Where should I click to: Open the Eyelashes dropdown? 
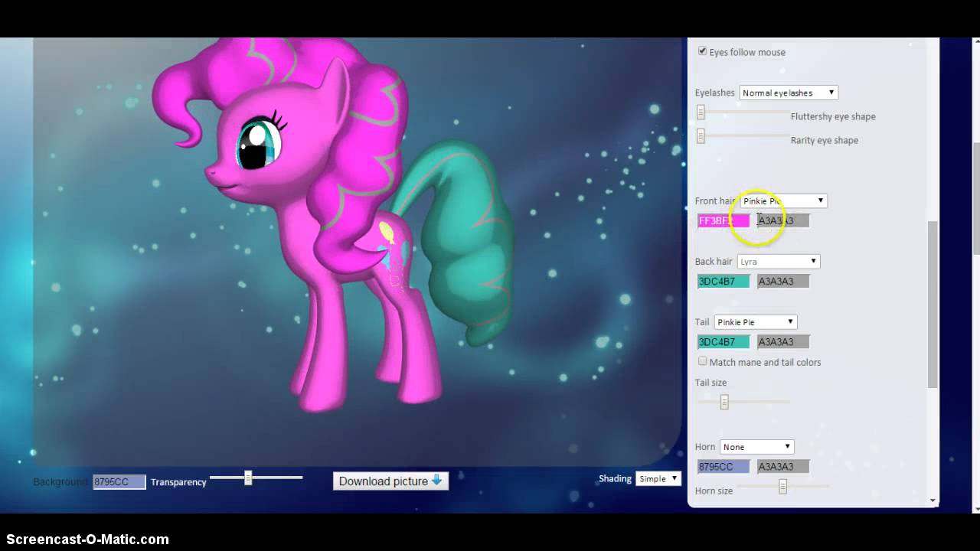[x=788, y=93]
